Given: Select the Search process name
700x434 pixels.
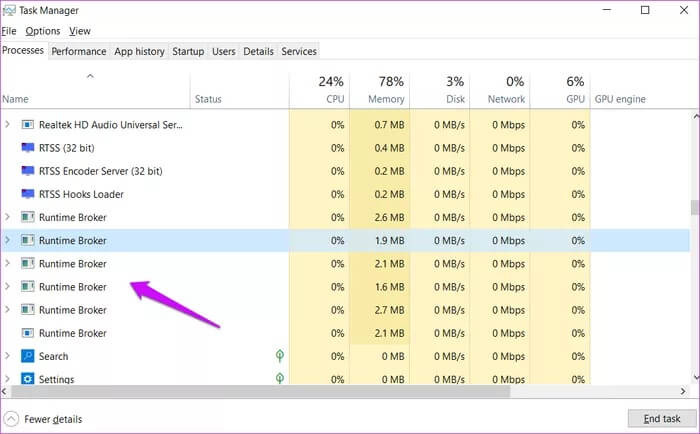Looking at the screenshot, I should coord(54,356).
